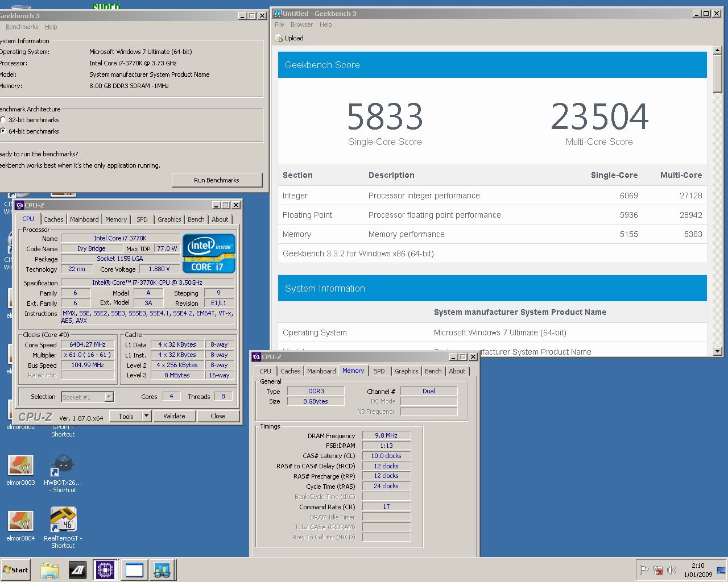The width and height of the screenshot is (728, 582).
Task: Switch to CPU-Z via purple chip taskbar icon
Action: pyautogui.click(x=105, y=569)
